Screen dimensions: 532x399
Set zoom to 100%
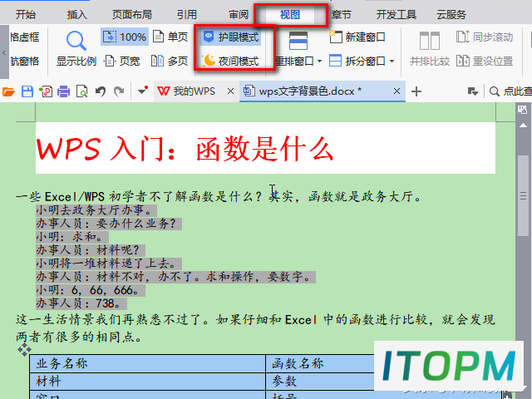pyautogui.click(x=125, y=37)
